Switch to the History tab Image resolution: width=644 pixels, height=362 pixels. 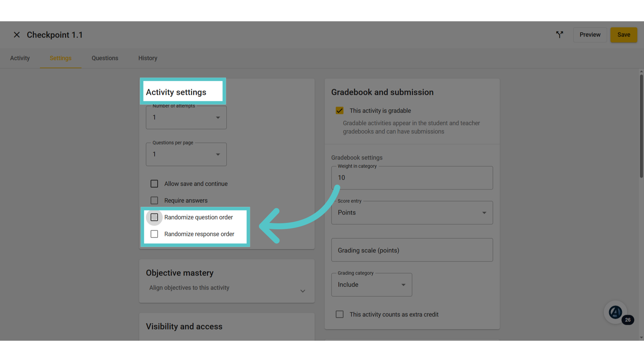[148, 58]
